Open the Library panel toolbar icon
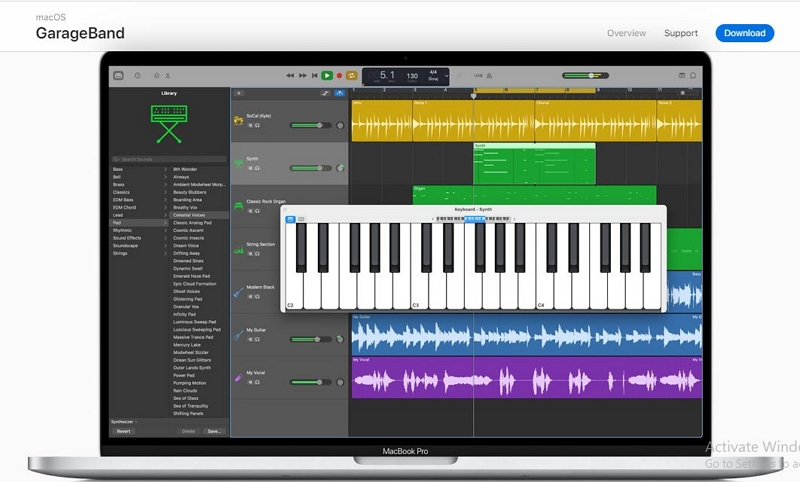The width and height of the screenshot is (800, 482). pyautogui.click(x=118, y=75)
